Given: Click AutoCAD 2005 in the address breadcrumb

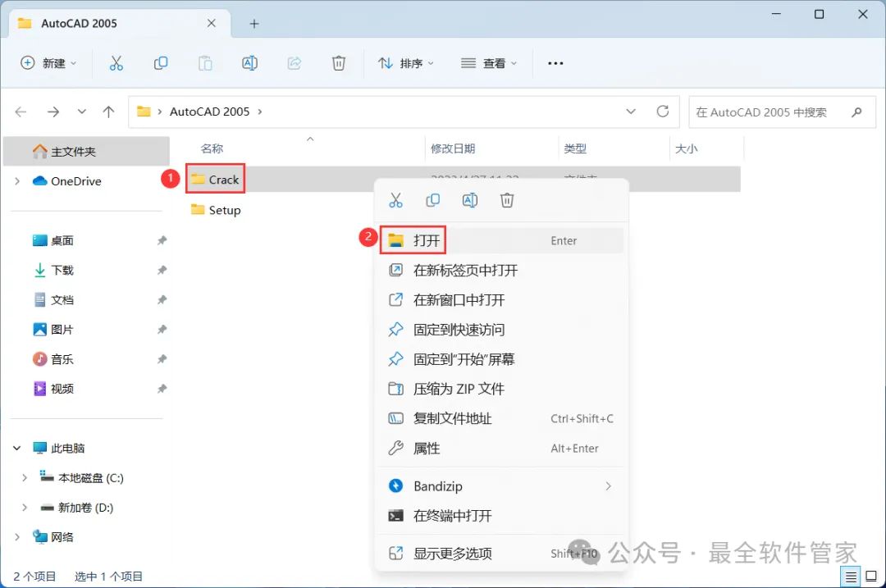Looking at the screenshot, I should [210, 112].
